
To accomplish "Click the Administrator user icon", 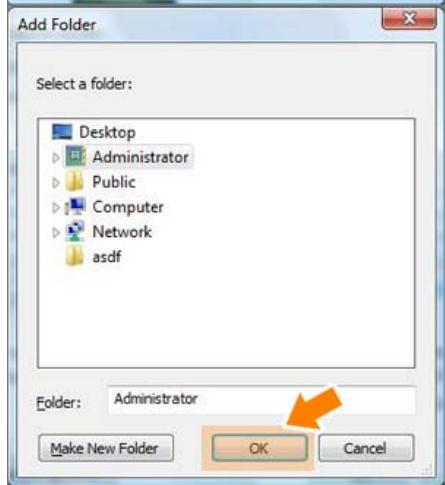I will [x=75, y=156].
